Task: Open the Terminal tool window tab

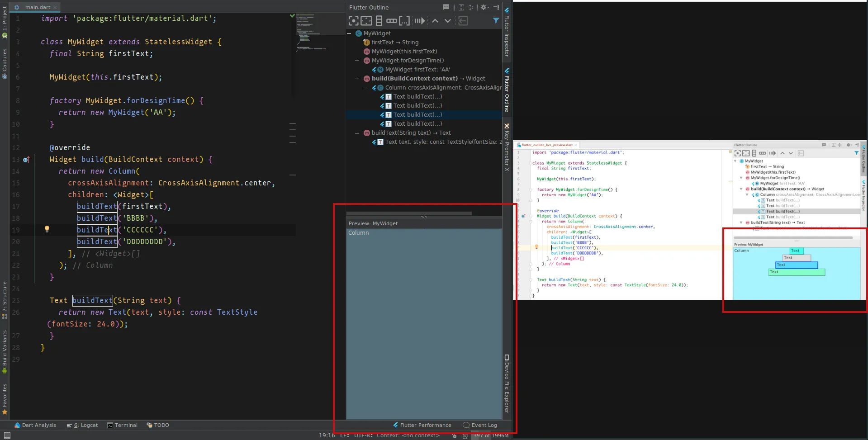Action: pos(123,425)
